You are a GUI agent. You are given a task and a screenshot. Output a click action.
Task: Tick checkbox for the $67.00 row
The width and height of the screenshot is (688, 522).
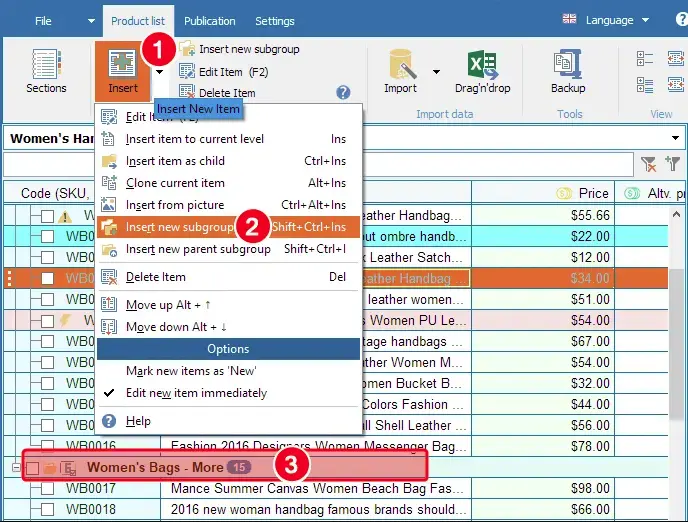pos(47,342)
